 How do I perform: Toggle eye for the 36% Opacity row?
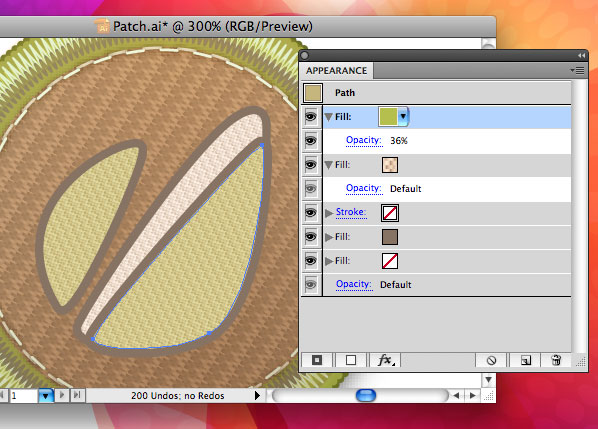pos(311,141)
